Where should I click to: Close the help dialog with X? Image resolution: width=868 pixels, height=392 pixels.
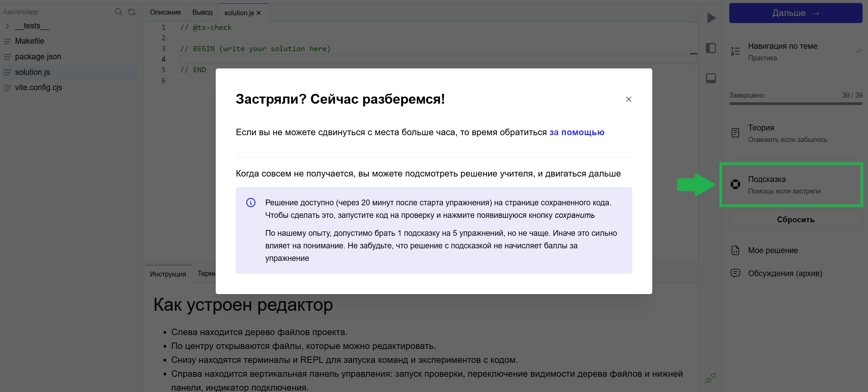click(x=629, y=99)
